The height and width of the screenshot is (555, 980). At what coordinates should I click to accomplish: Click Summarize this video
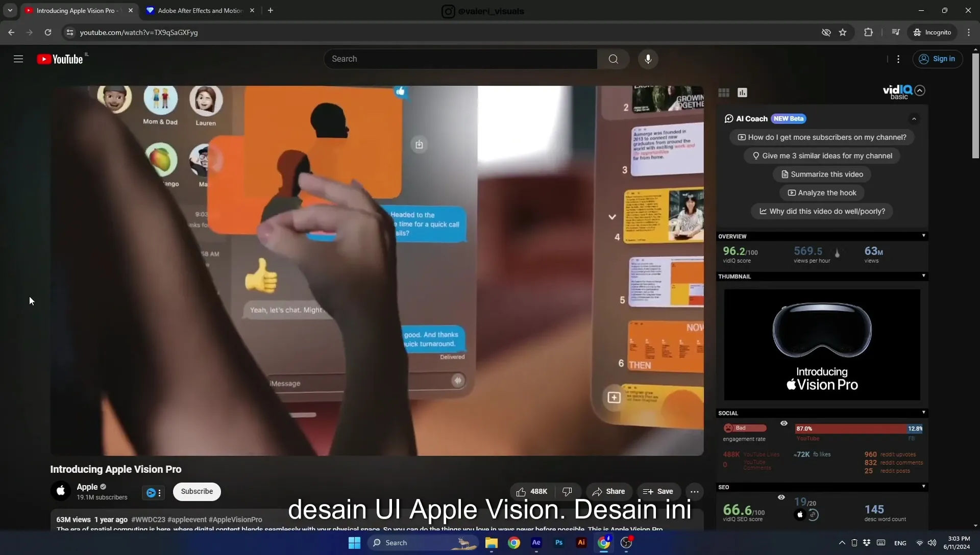tap(822, 174)
